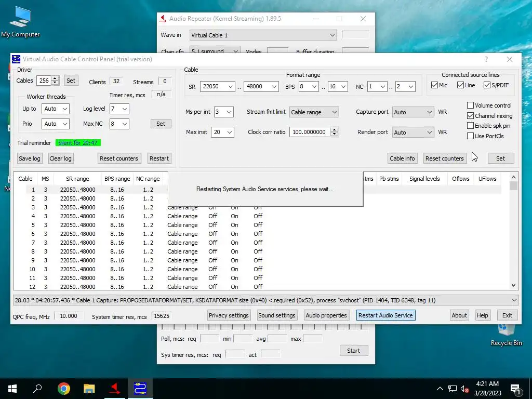Switch to Virtual Audio Cable taskbar icon
Image resolution: width=532 pixels, height=399 pixels.
(140, 389)
